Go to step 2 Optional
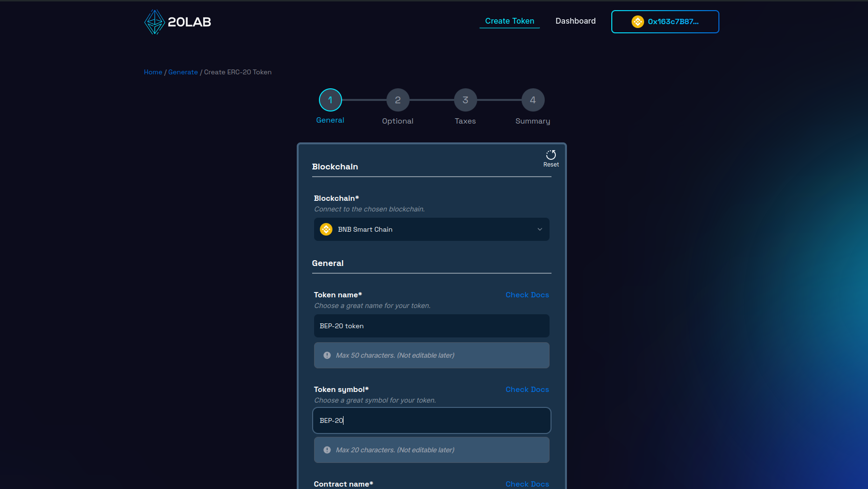Screen dimensions: 868x489 click(x=398, y=100)
